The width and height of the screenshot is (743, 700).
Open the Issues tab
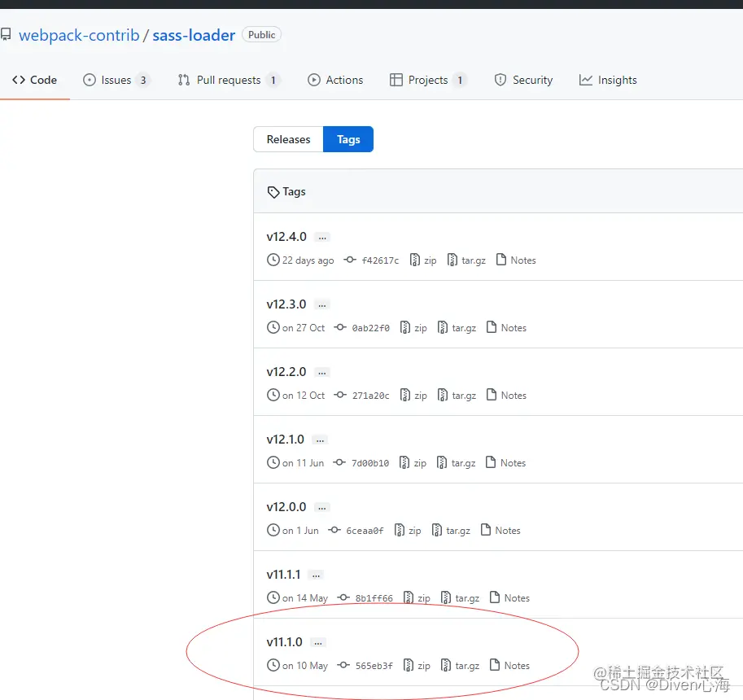[x=116, y=80]
